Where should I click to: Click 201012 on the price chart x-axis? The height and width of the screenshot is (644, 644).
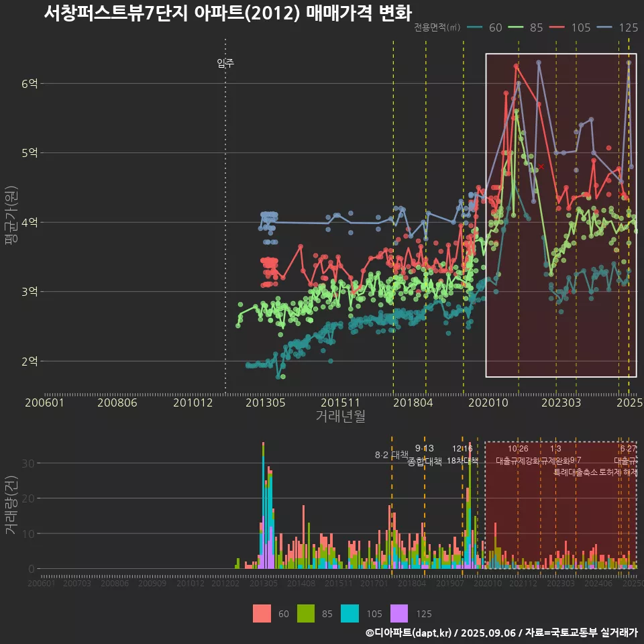(x=193, y=402)
